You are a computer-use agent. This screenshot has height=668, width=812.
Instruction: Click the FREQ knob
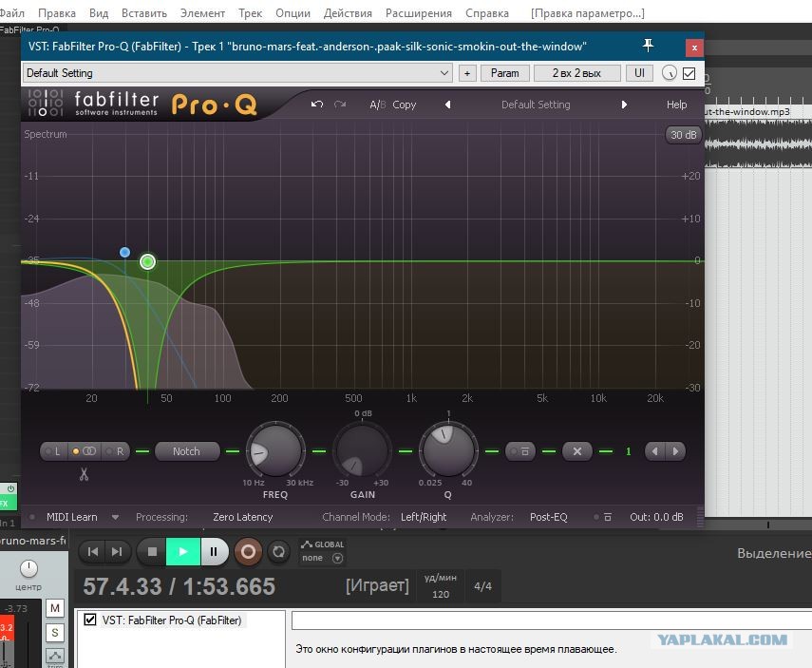tap(275, 449)
